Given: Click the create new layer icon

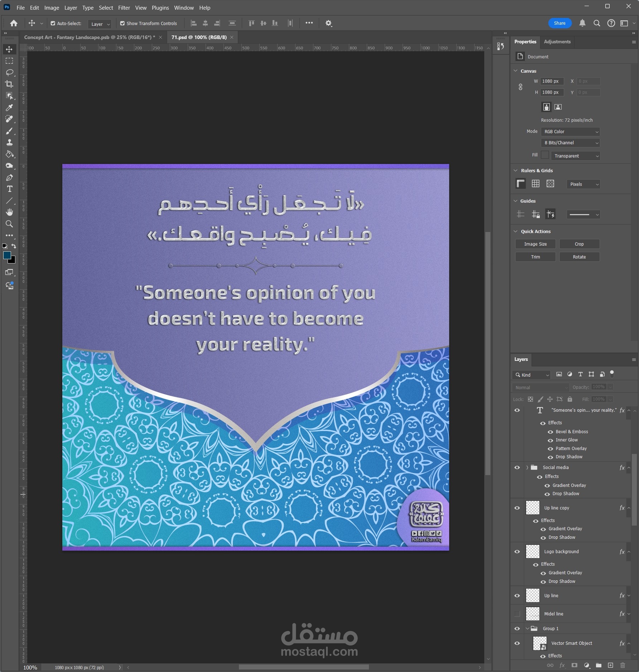Looking at the screenshot, I should click(610, 665).
